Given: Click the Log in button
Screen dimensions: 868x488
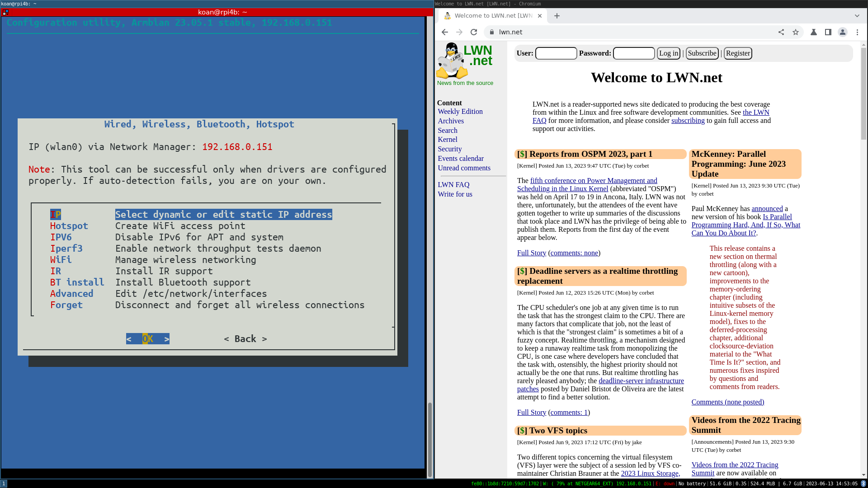Looking at the screenshot, I should [x=668, y=53].
